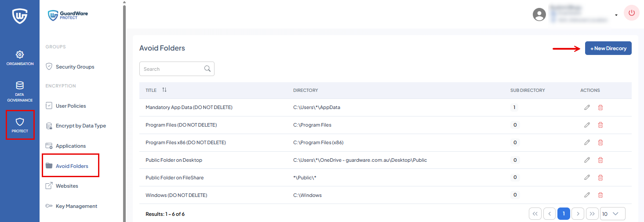Select page 1 in pagination
The width and height of the screenshot is (644, 222).
point(564,214)
